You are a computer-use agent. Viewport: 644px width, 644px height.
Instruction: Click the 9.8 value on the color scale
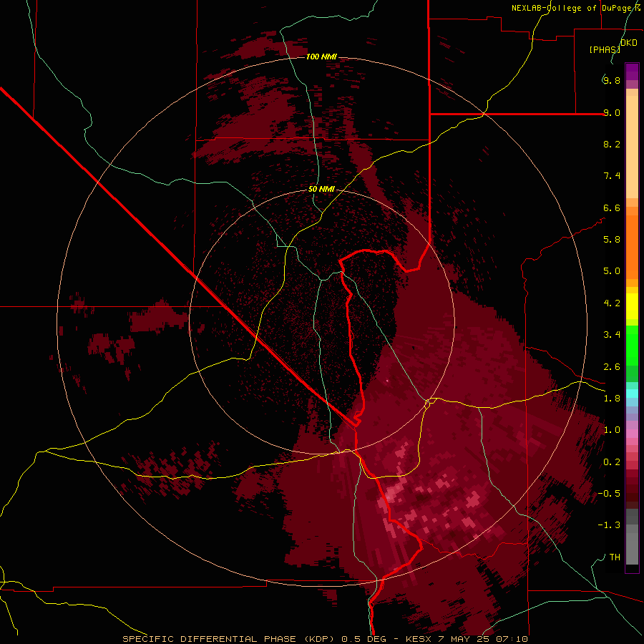tap(612, 80)
